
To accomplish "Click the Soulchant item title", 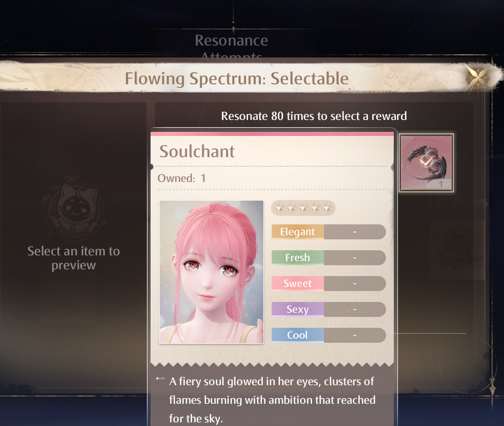I will (x=197, y=151).
